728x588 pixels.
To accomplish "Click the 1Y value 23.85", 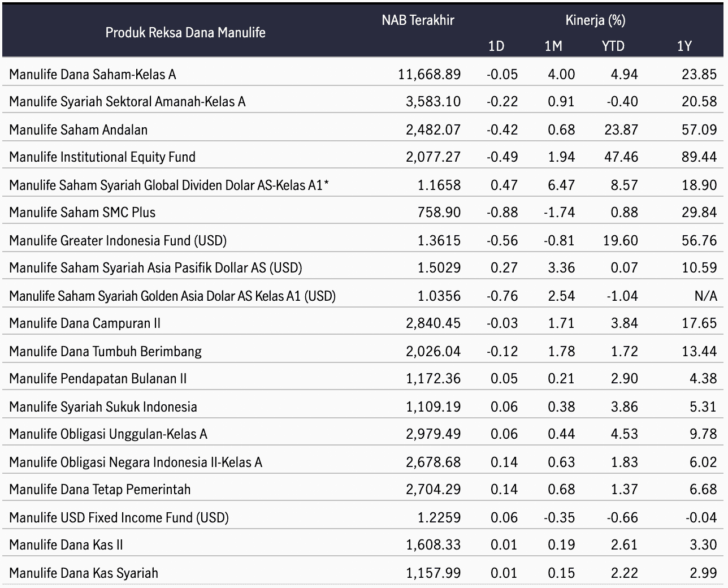I will 699,74.
